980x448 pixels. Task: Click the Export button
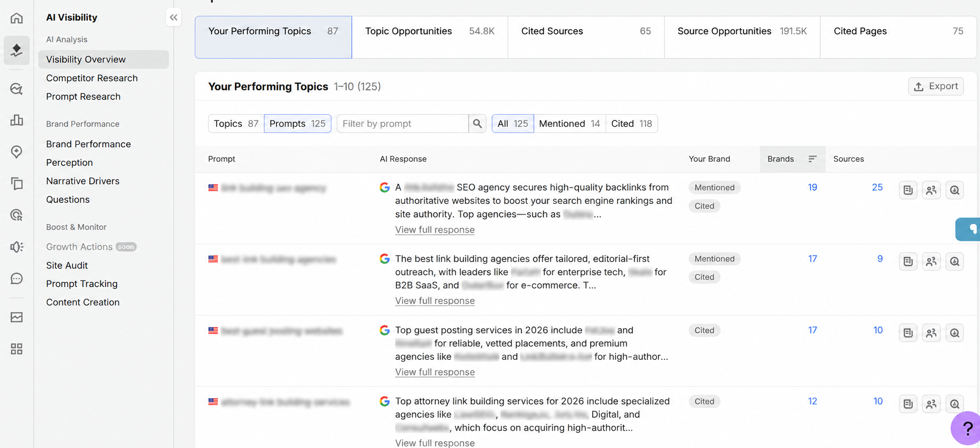(936, 86)
